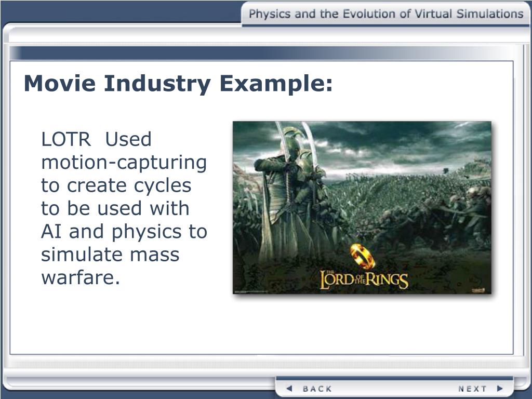Click the course title 'Physics and the Evolution of Virtual Simulations'
532x399 pixels.
386,14
